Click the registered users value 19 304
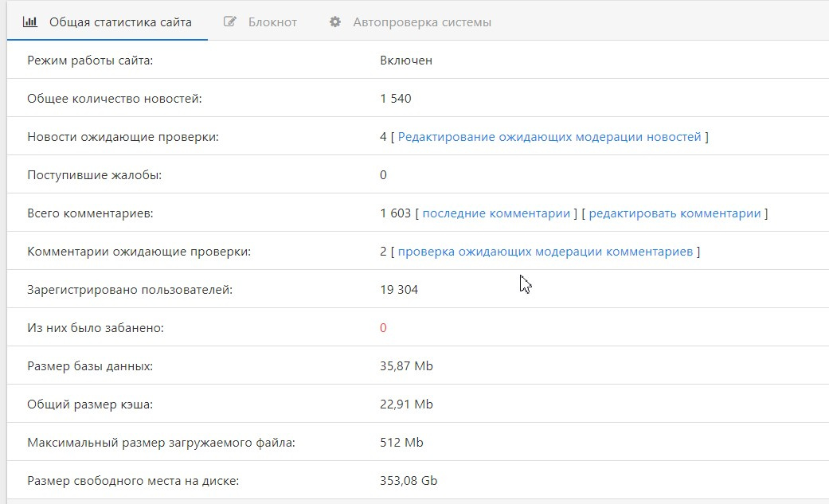 click(x=399, y=290)
